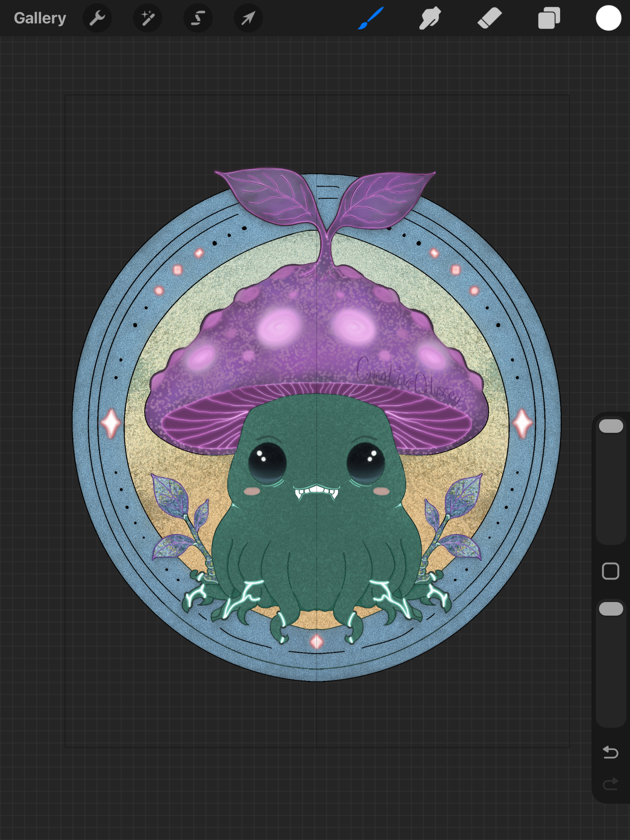Activate the Selection tool
This screenshot has width=630, height=840.
(x=198, y=18)
